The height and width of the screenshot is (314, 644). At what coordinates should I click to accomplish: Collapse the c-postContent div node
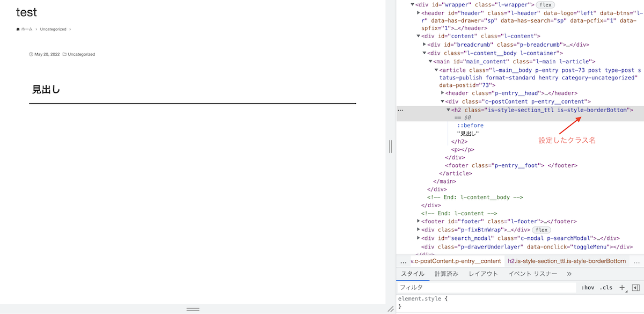click(x=443, y=101)
